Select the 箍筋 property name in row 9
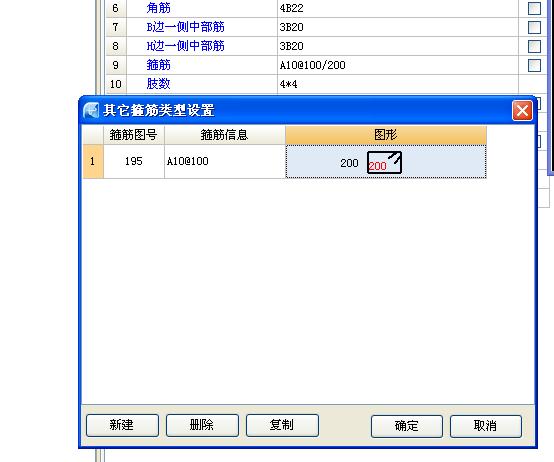The width and height of the screenshot is (554, 462). point(158,65)
